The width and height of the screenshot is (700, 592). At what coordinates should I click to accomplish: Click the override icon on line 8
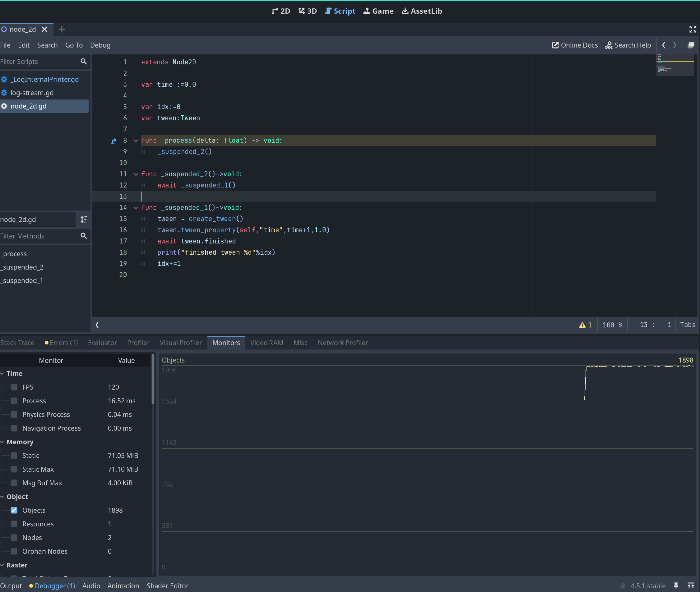114,141
